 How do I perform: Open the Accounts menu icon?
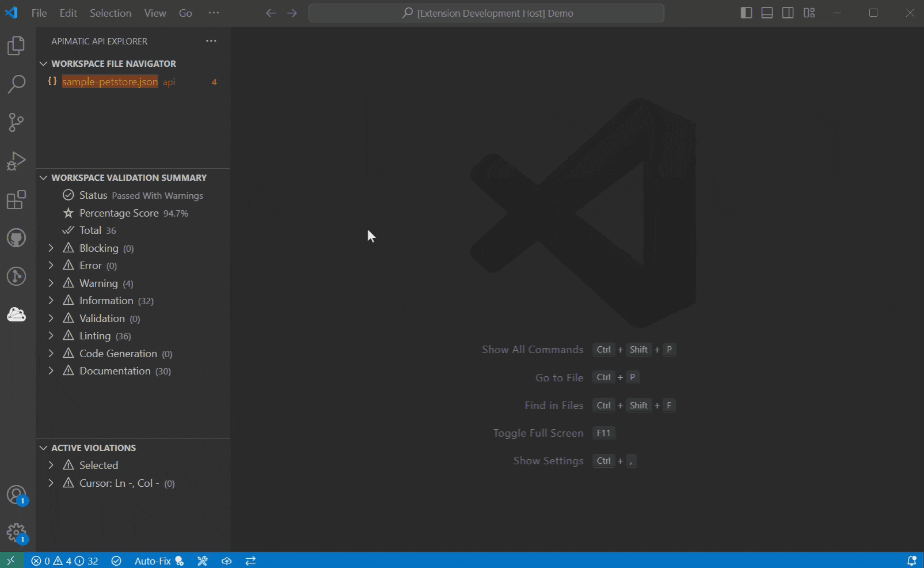click(16, 495)
